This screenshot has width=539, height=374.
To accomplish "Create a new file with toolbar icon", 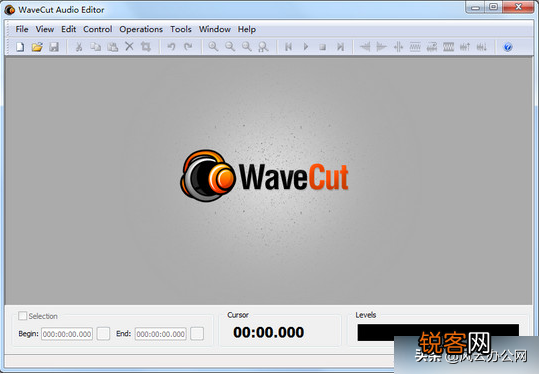I will coord(20,46).
